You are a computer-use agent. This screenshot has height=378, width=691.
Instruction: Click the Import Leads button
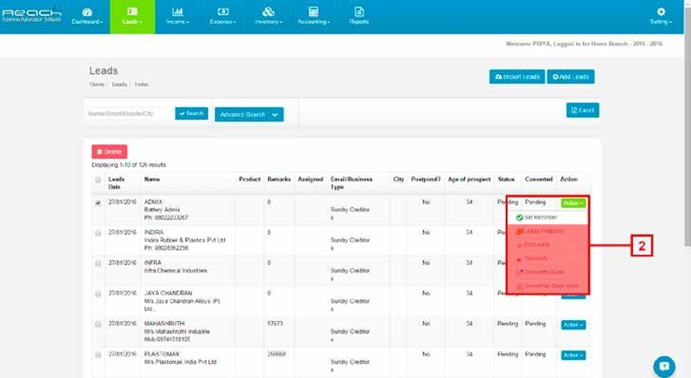click(x=517, y=77)
